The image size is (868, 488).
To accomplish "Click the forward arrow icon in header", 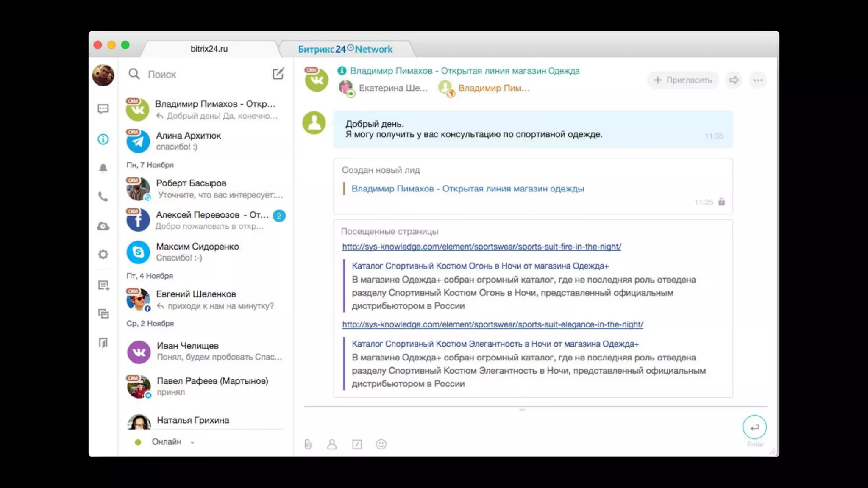I will click(x=734, y=80).
